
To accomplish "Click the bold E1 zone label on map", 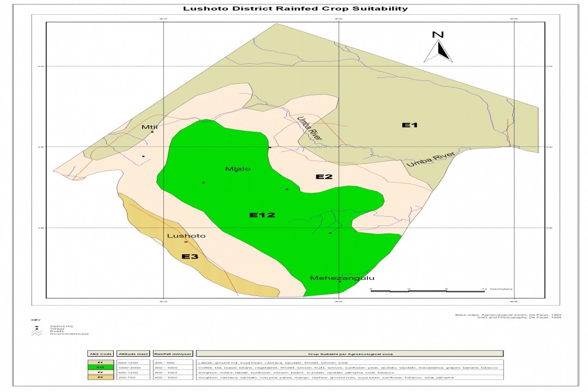I will pos(409,125).
